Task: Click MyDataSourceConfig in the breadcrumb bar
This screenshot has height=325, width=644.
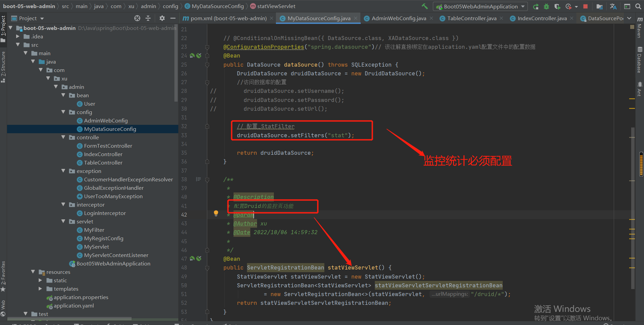Action: pos(214,6)
